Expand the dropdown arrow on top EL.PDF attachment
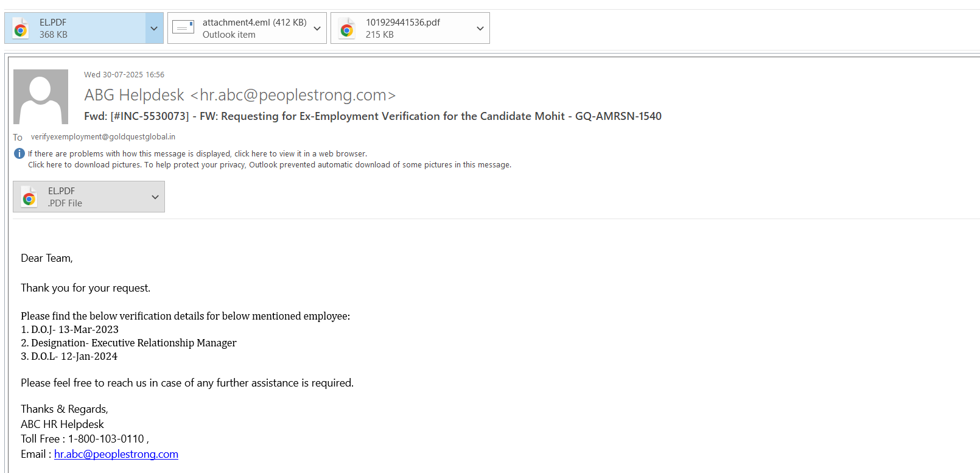Image resolution: width=980 pixels, height=473 pixels. (x=154, y=29)
